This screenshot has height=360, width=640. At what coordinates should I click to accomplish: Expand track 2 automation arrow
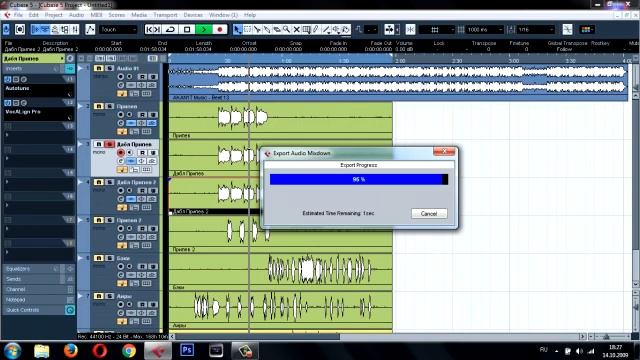[80, 106]
